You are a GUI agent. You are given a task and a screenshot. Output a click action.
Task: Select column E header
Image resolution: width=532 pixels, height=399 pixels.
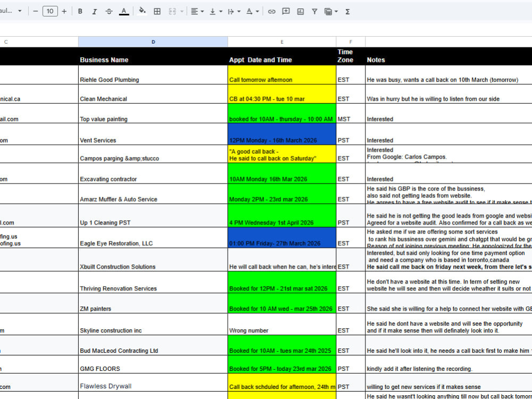[x=282, y=41]
